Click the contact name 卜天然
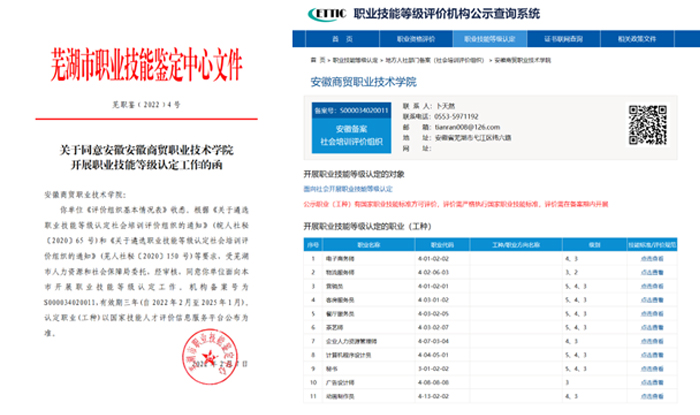The height and width of the screenshot is (415, 700). [445, 106]
